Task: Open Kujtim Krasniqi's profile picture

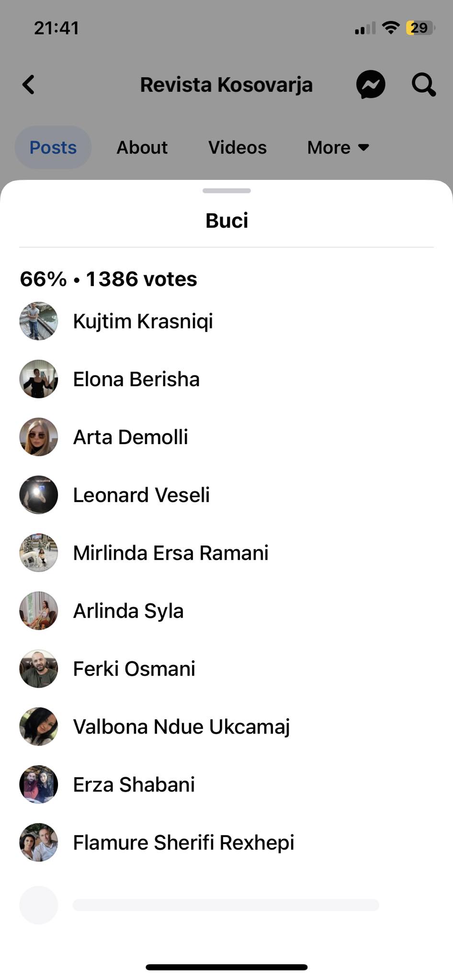Action: [x=39, y=321]
